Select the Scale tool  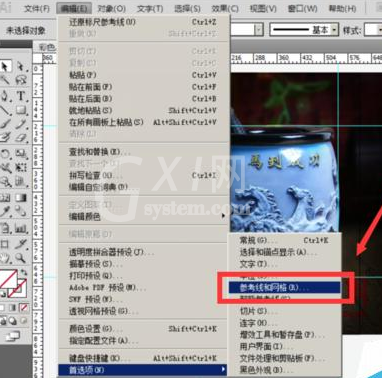tap(21, 153)
